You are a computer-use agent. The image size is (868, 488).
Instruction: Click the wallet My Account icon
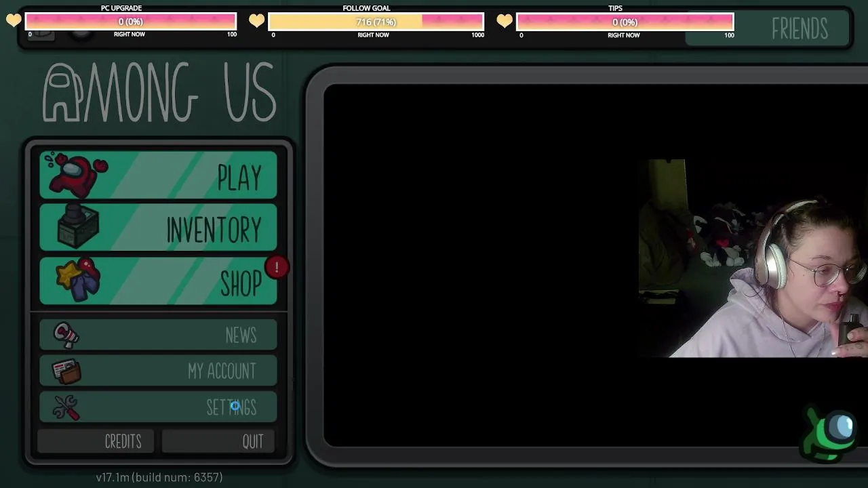coord(66,371)
